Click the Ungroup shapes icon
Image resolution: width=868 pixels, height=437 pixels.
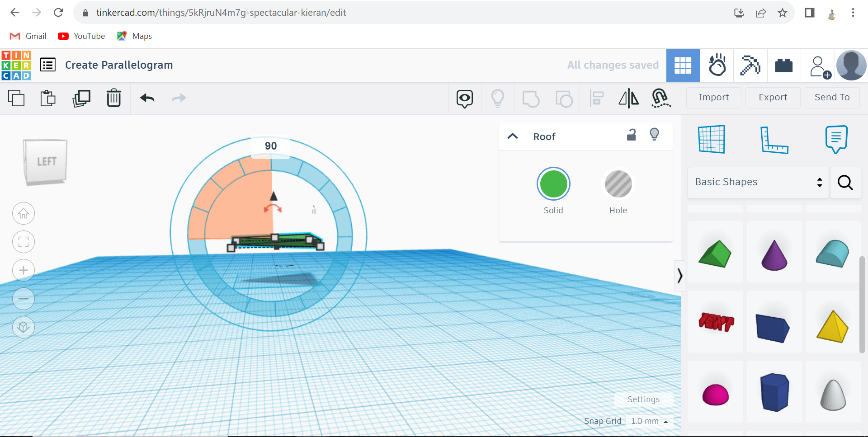point(564,99)
